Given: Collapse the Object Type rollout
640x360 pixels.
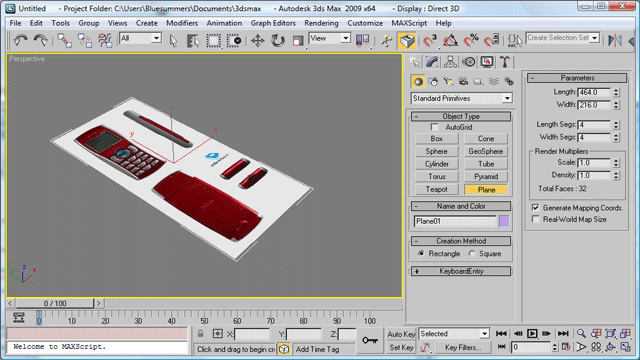Looking at the screenshot, I should pos(461,116).
